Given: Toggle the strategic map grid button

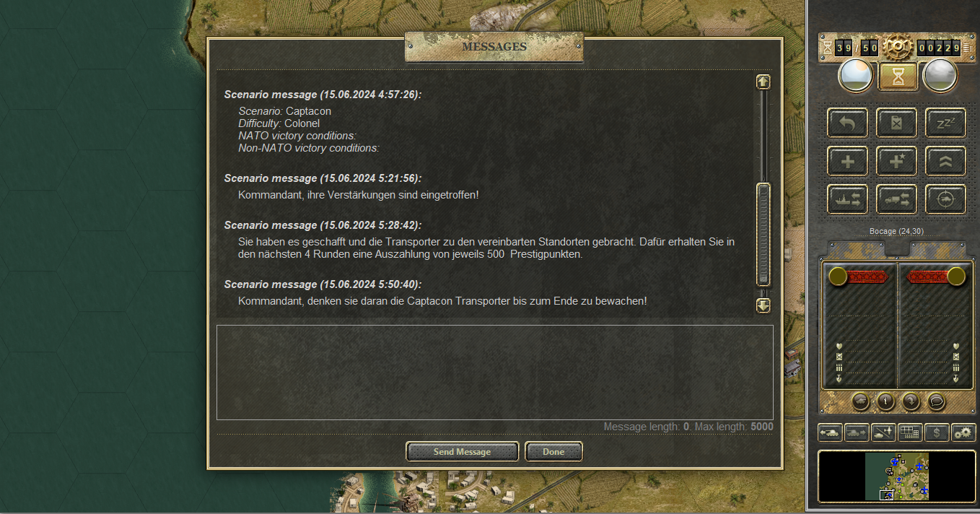Looking at the screenshot, I should tap(910, 432).
